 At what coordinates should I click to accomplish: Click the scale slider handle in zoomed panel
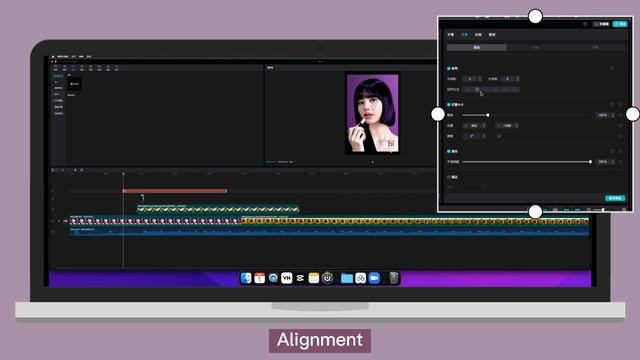pos(488,116)
